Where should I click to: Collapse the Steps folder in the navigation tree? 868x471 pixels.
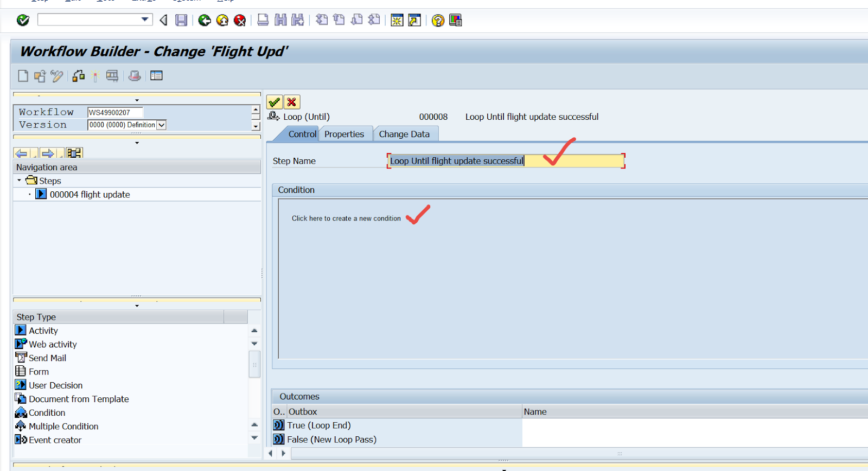(19, 180)
